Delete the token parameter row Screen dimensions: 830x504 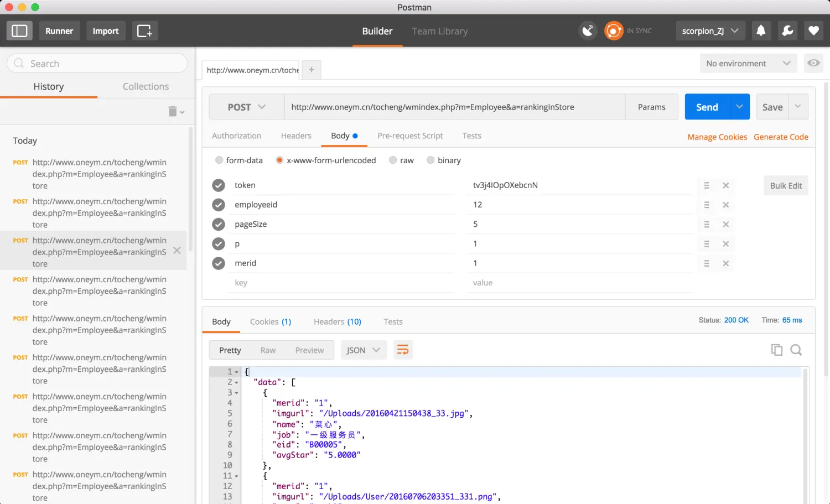(x=726, y=185)
